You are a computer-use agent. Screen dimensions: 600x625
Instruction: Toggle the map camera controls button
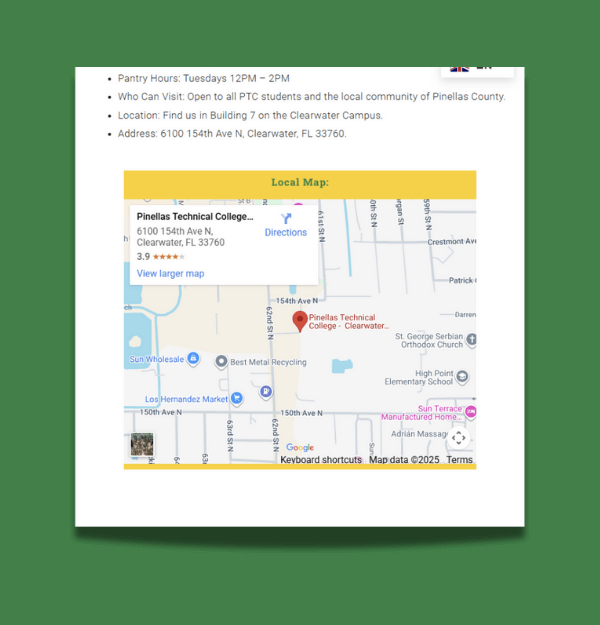458,438
